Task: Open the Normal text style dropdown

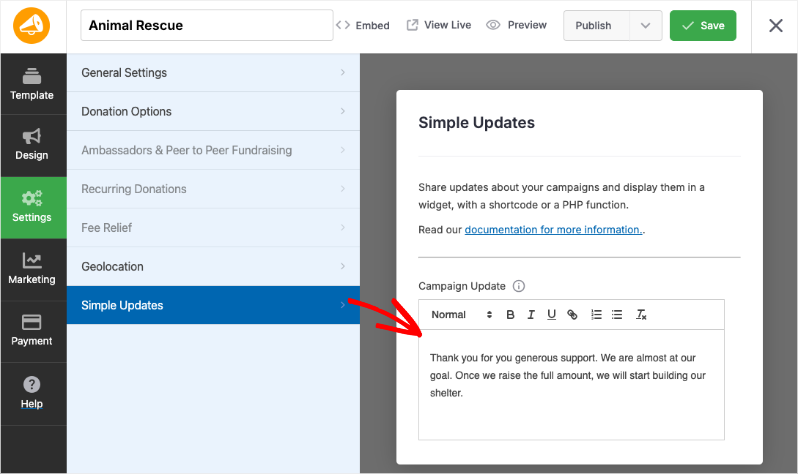Action: (x=461, y=315)
